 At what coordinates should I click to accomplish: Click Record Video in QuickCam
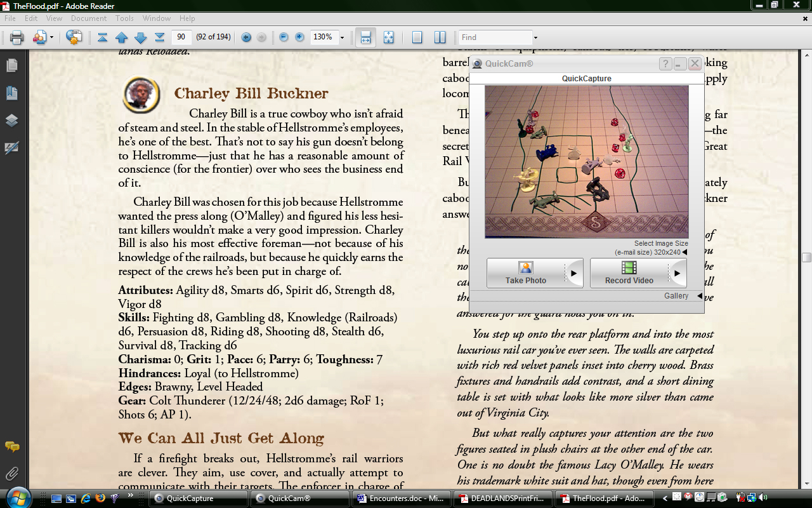629,273
